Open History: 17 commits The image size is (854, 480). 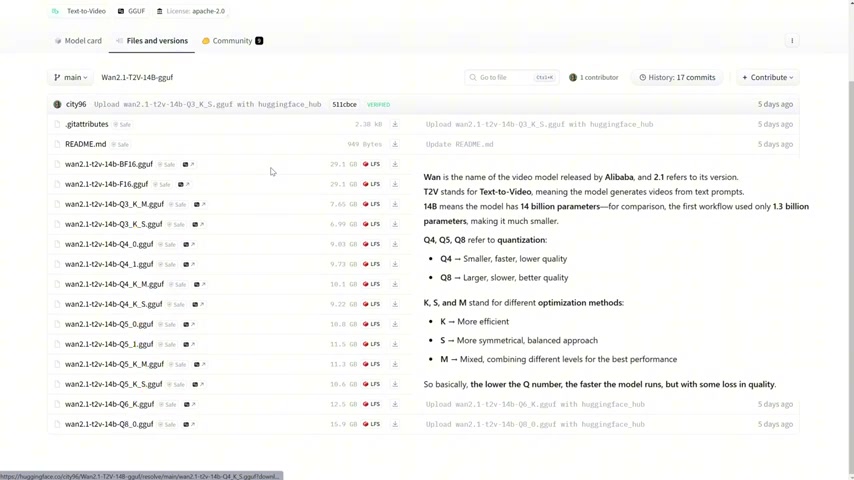point(677,77)
